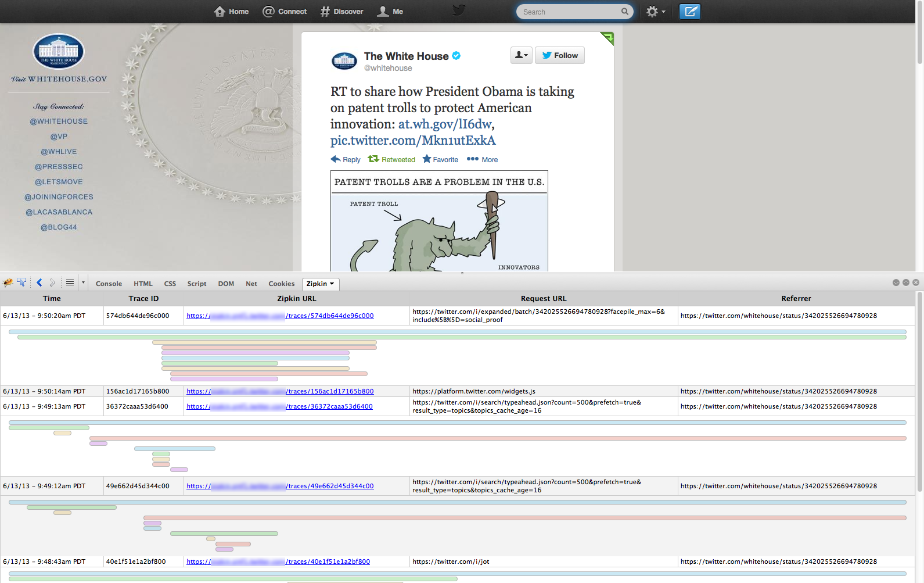Open Zipkin trace link 49e662d45d344c00

280,486
